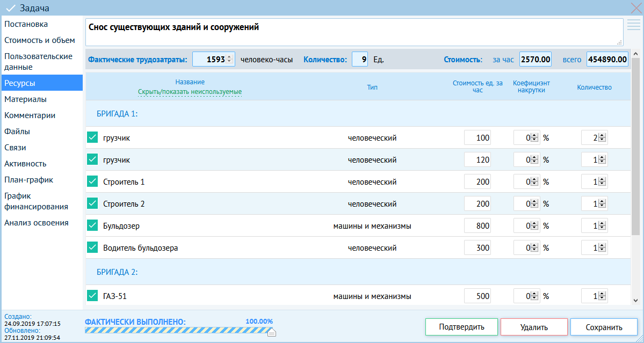Open the Комментарии section
The width and height of the screenshot is (644, 343).
pyautogui.click(x=42, y=115)
